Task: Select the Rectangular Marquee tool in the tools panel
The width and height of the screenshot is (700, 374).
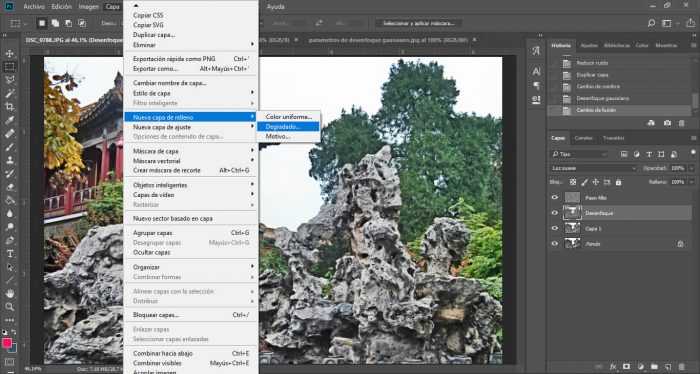Action: 9,66
